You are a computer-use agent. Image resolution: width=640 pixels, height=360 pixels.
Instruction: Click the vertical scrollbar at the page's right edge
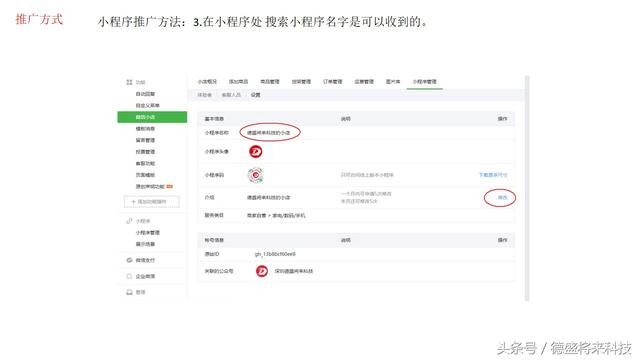pos(527,188)
